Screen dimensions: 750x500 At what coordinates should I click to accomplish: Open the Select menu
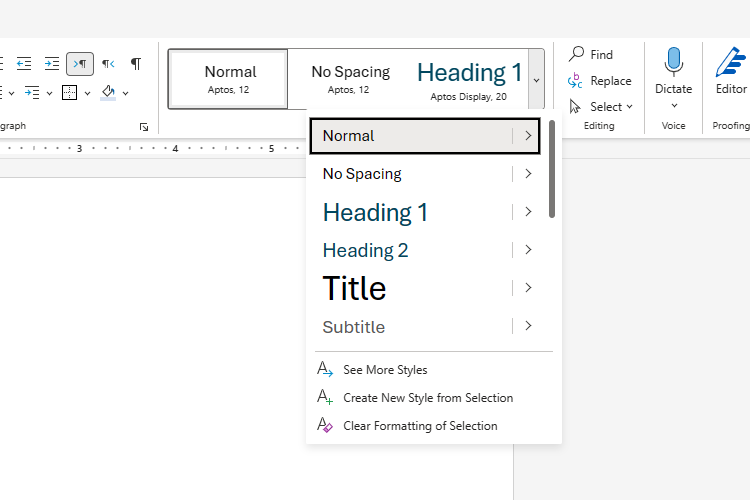click(601, 107)
